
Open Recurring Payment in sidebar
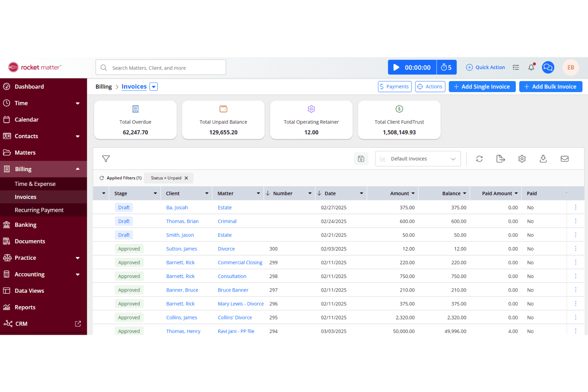pos(39,210)
